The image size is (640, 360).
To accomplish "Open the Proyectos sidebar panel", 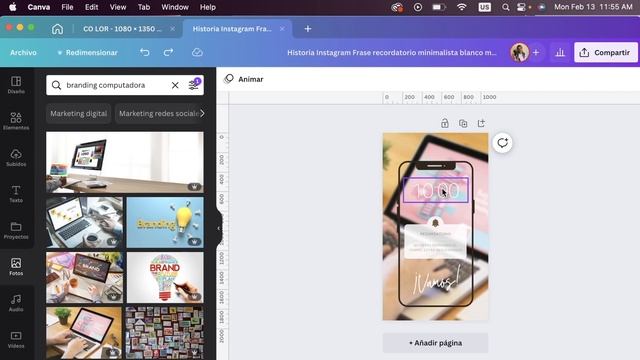I will click(x=16, y=230).
